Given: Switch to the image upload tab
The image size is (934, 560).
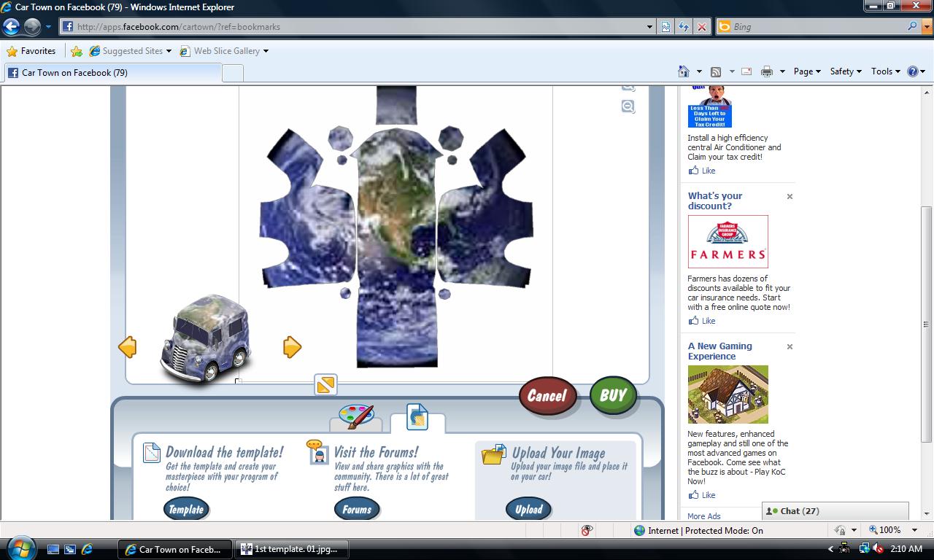Looking at the screenshot, I should click(417, 417).
